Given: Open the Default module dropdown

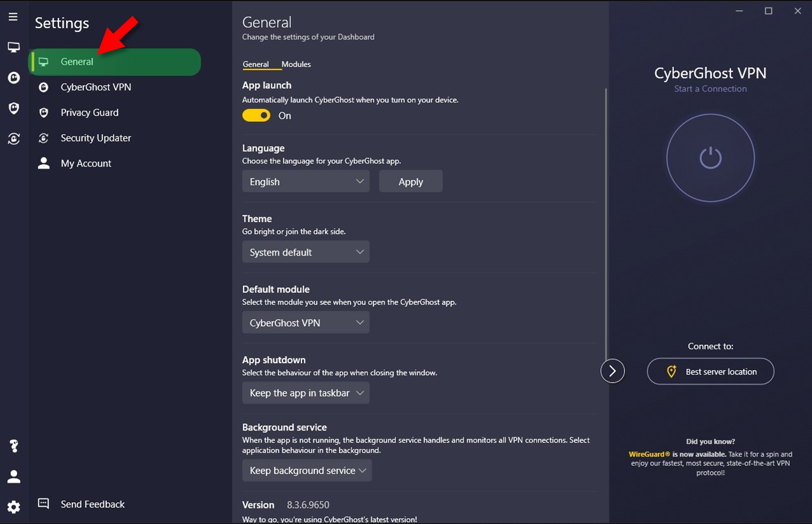Looking at the screenshot, I should coord(306,322).
